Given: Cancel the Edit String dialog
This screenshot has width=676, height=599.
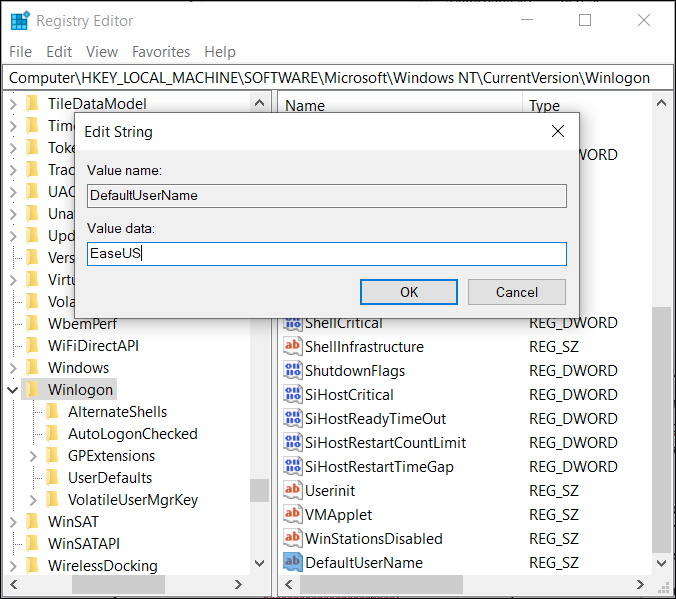Looking at the screenshot, I should tap(516, 292).
